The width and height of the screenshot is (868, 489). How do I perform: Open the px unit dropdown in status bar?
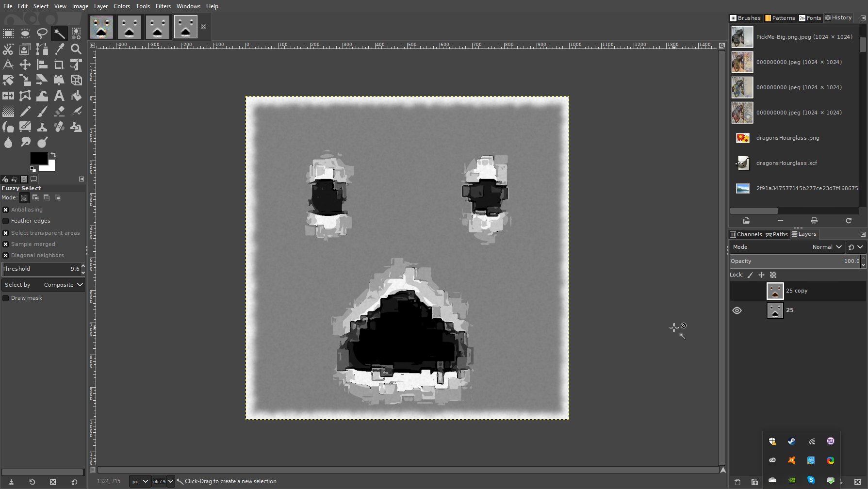[140, 481]
